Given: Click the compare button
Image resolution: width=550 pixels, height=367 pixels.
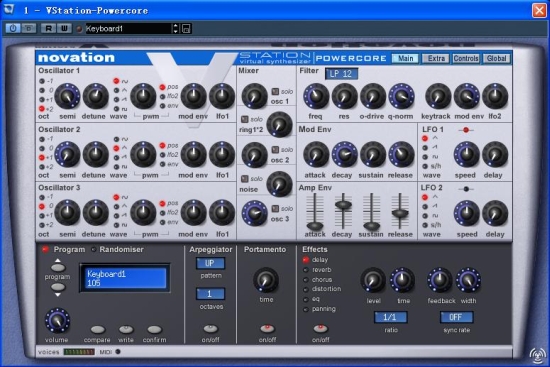Looking at the screenshot, I should 97,329.
